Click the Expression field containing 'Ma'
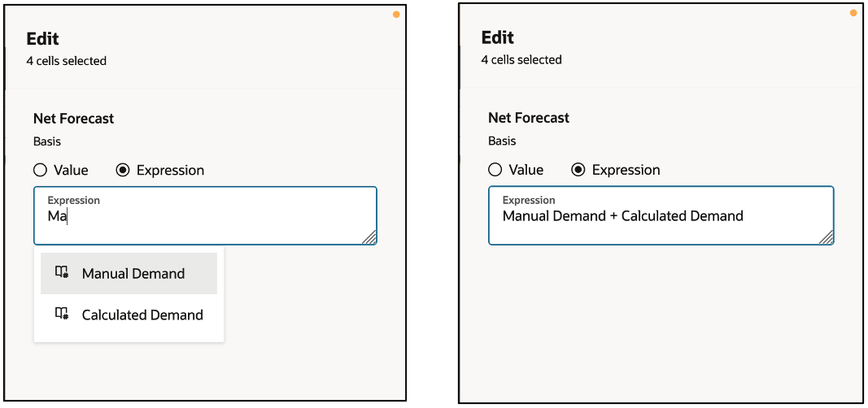The height and width of the screenshot is (408, 868). coord(205,215)
